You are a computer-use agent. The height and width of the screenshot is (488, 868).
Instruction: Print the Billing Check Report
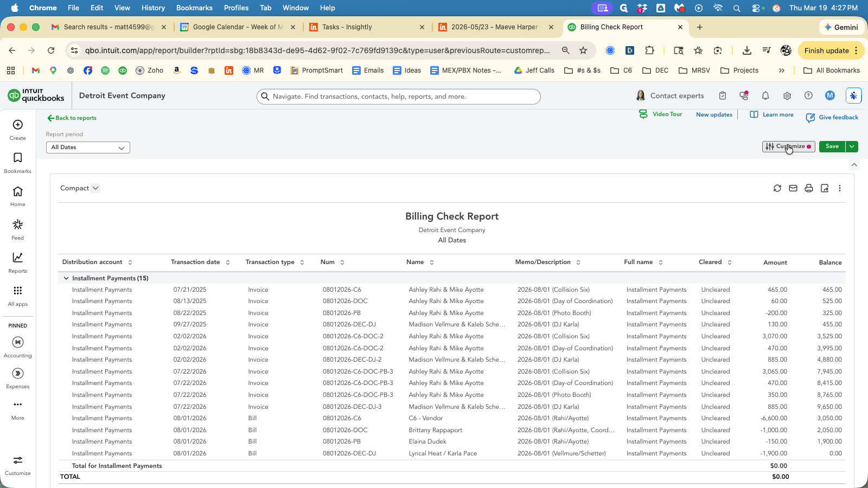(x=809, y=188)
